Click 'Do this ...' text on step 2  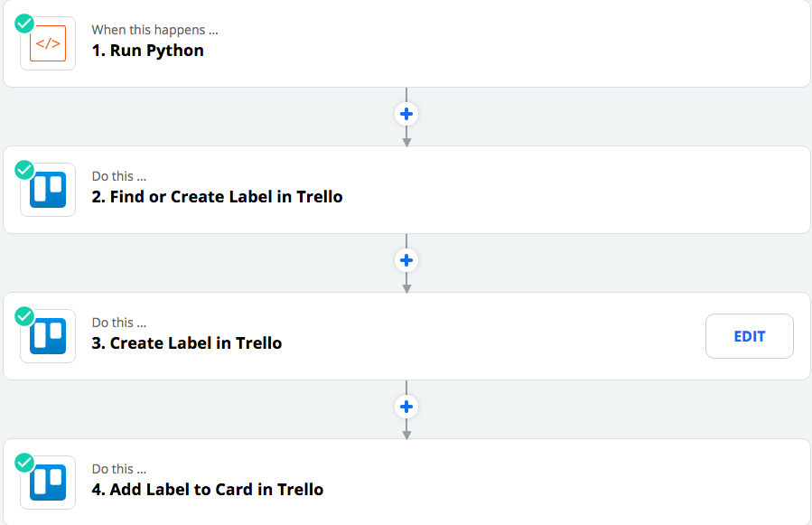(119, 176)
